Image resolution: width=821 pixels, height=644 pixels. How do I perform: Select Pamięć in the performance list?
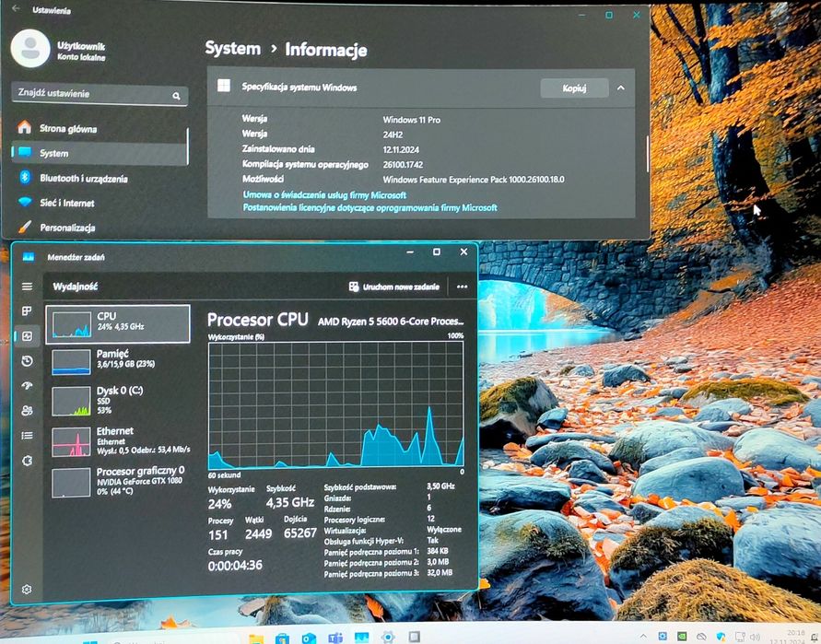point(118,360)
